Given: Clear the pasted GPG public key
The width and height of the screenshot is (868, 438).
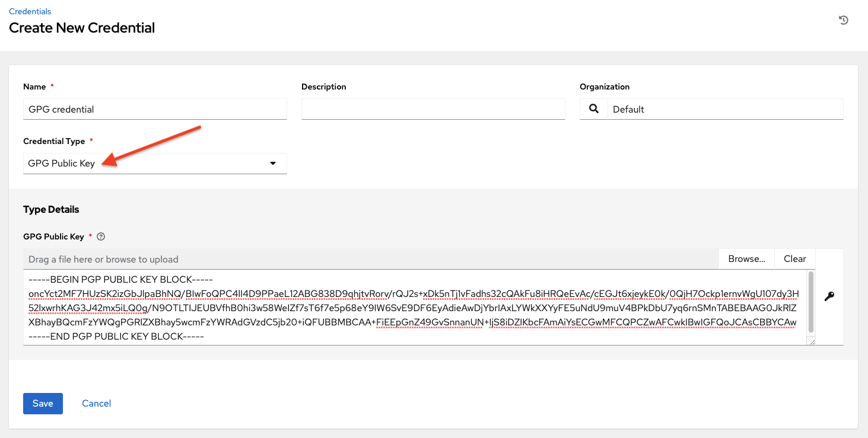Looking at the screenshot, I should point(794,258).
